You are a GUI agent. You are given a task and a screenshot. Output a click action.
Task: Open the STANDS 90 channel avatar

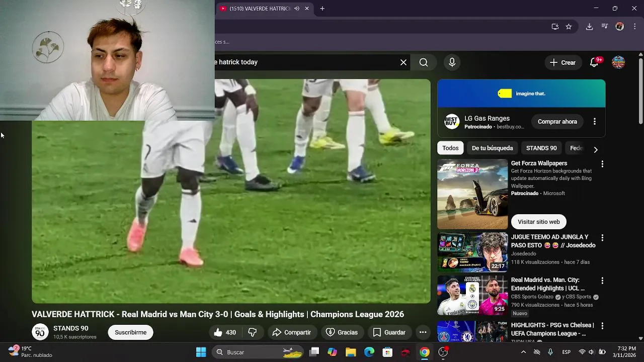[x=40, y=332]
